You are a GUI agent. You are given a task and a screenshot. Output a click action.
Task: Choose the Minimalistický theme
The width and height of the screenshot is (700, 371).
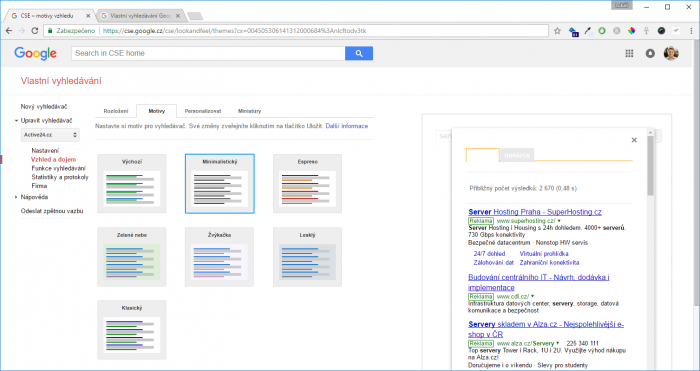220,183
